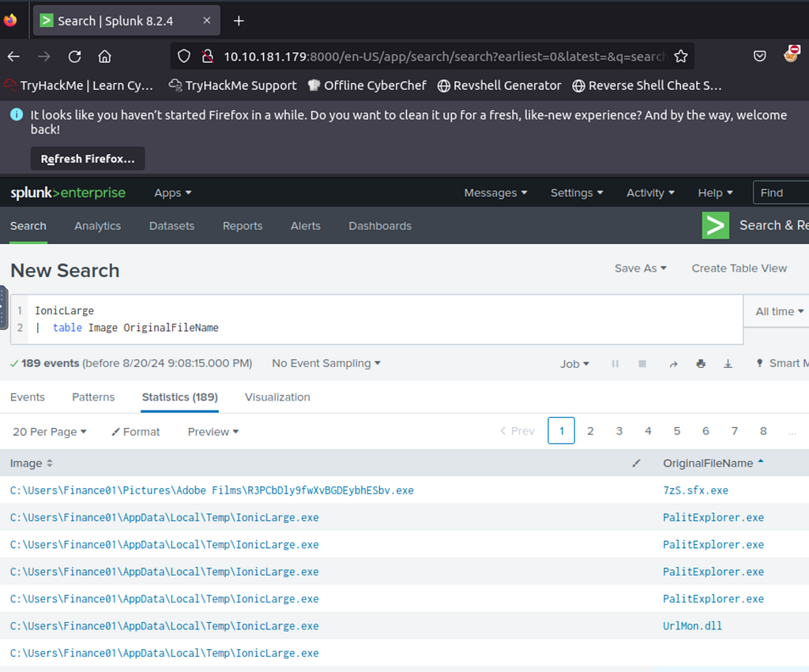Go to results page 2
809x672 pixels.
(x=590, y=430)
